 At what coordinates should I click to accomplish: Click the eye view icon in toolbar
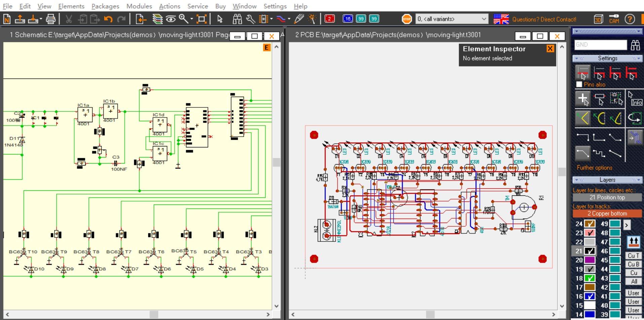click(x=171, y=19)
